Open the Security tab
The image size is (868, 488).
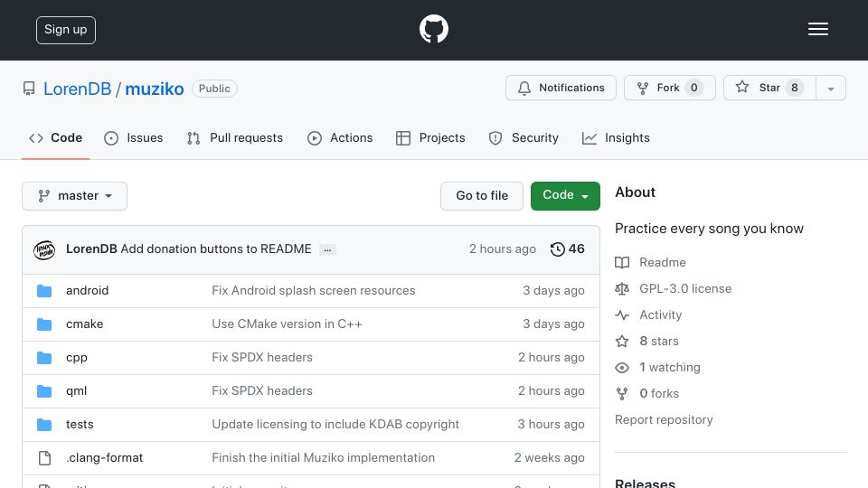pyautogui.click(x=524, y=137)
